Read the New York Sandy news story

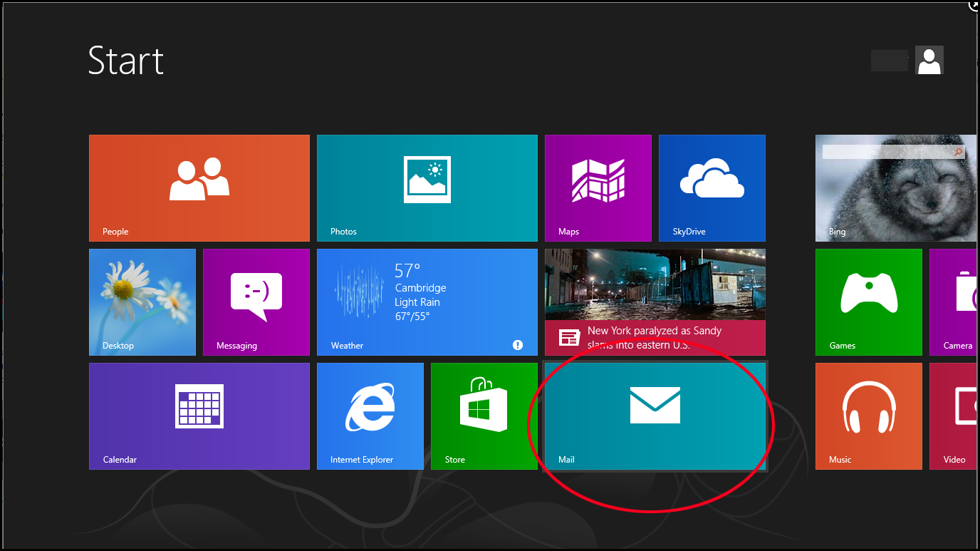point(655,302)
